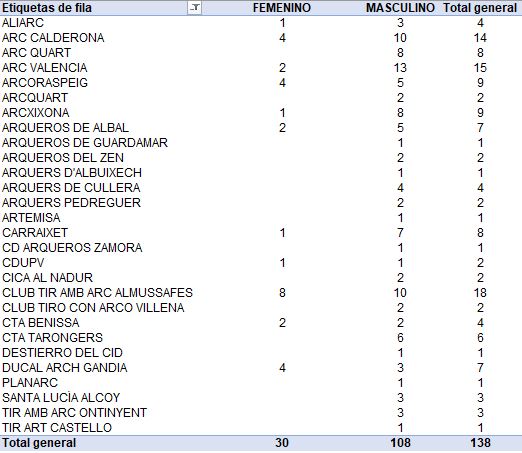Select the CTA TARONGERS row label
Viewport: 522px width, 453px height.
(52, 338)
